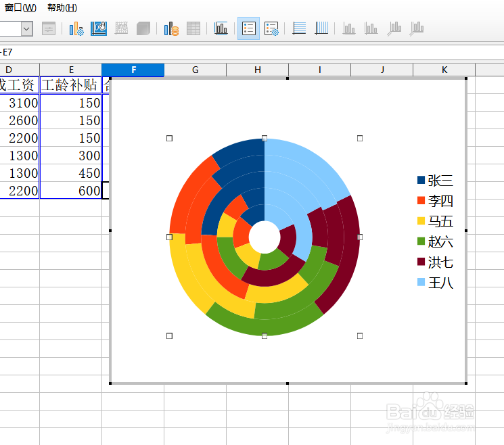This screenshot has width=504, height=445.
Task: Open the Data Table icon
Action: tap(193, 29)
